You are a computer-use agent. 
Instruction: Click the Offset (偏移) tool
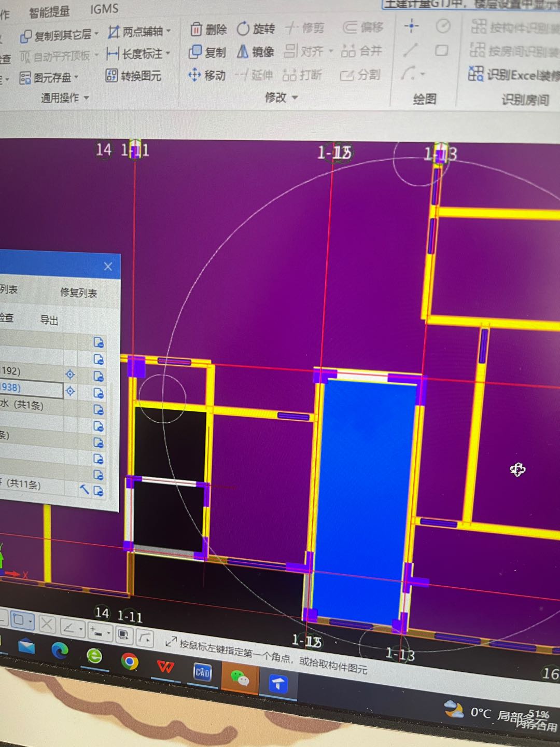[x=363, y=27]
